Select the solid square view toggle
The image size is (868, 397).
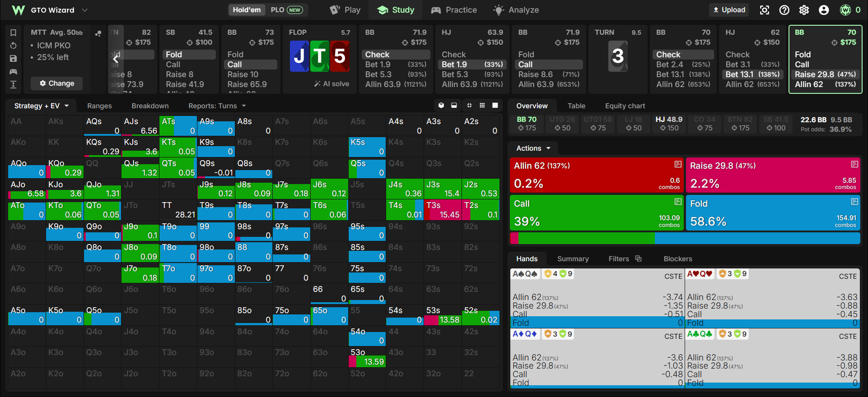pyautogui.click(x=495, y=106)
